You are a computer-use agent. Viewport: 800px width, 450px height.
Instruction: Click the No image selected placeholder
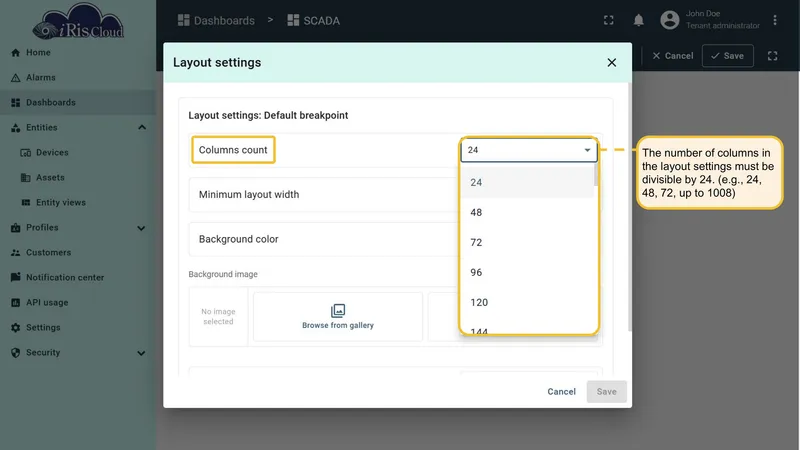tap(218, 317)
